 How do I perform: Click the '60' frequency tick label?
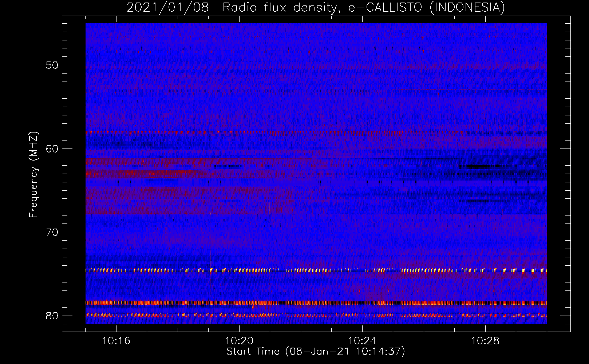click(x=52, y=149)
